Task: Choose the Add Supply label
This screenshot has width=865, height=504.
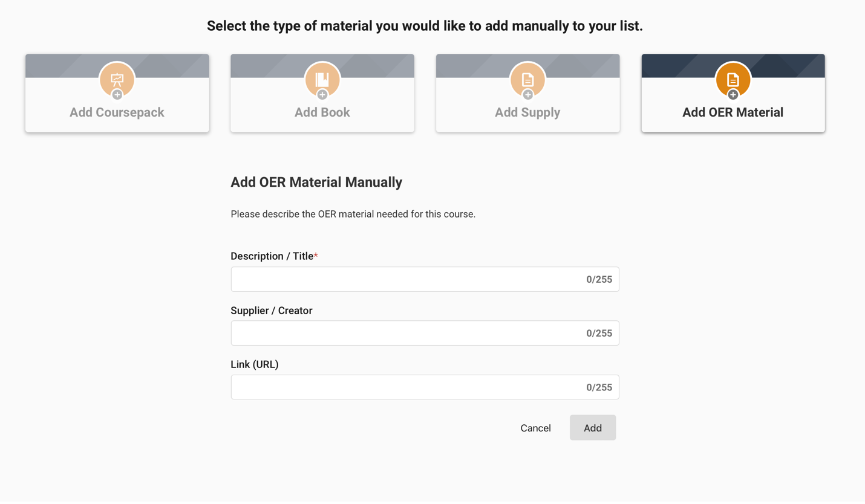Action: click(527, 112)
